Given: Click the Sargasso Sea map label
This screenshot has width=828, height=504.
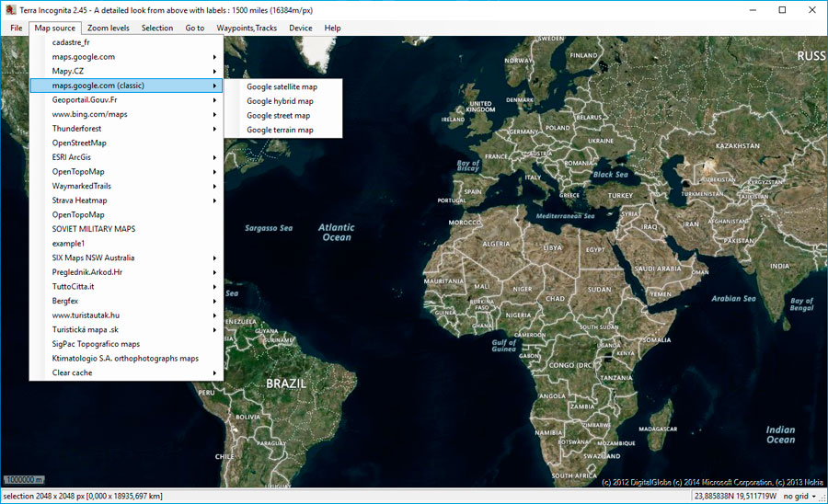Looking at the screenshot, I should [269, 228].
